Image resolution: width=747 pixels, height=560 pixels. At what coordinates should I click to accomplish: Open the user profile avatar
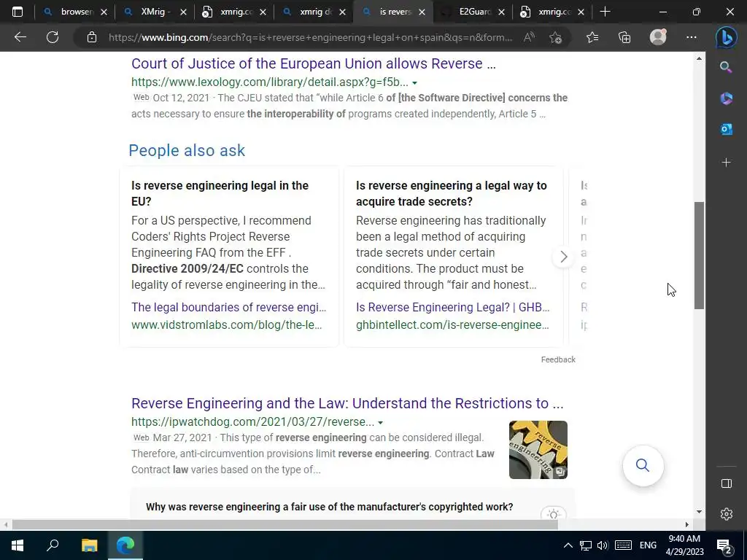[x=658, y=37]
